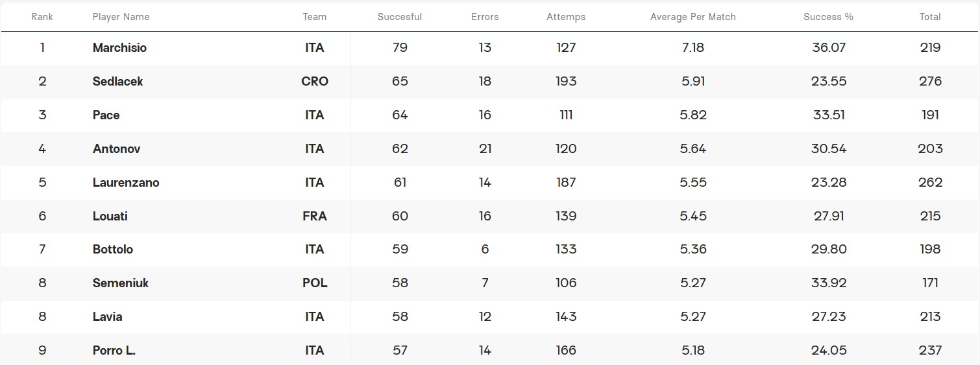Select player Sedlacek in the table
This screenshot has width=980, height=365.
(x=117, y=82)
